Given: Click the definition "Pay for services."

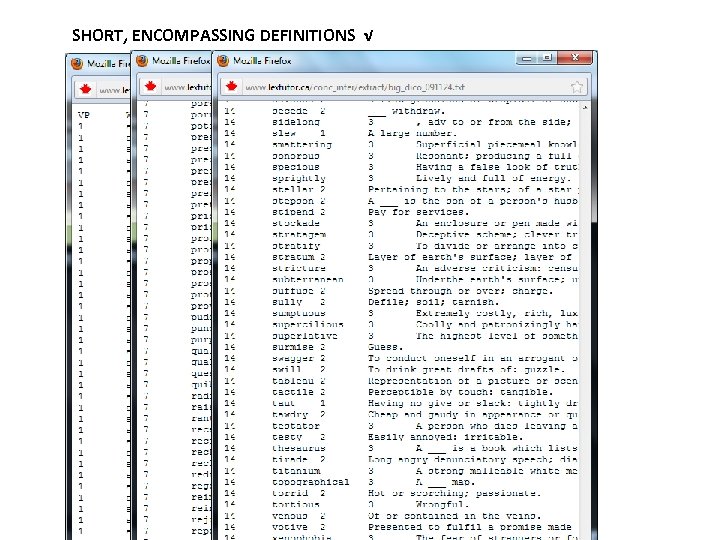Looking at the screenshot, I should (418, 212).
